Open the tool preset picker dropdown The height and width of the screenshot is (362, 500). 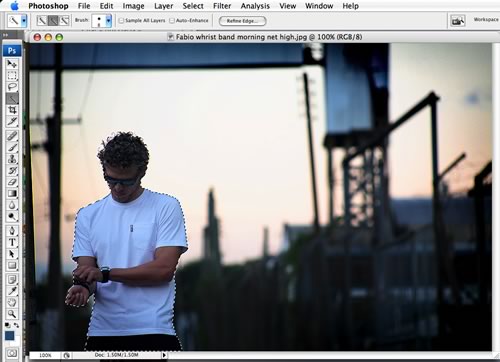tap(24, 21)
